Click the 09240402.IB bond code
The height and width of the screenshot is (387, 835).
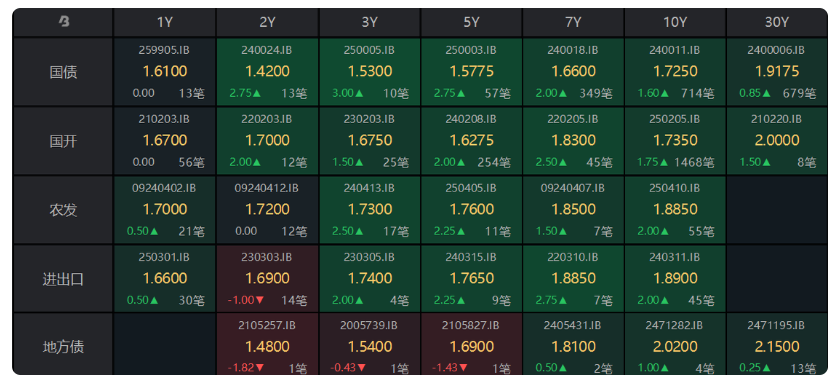coord(164,188)
